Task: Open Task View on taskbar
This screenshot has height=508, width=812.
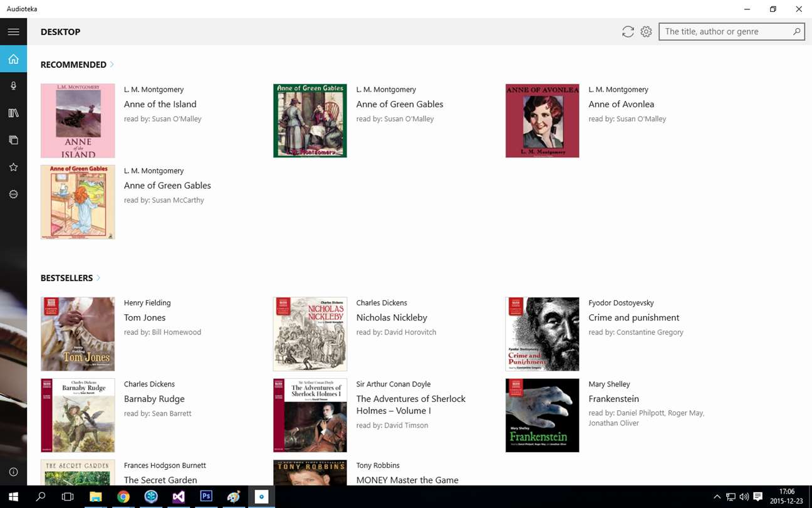Action: point(68,497)
